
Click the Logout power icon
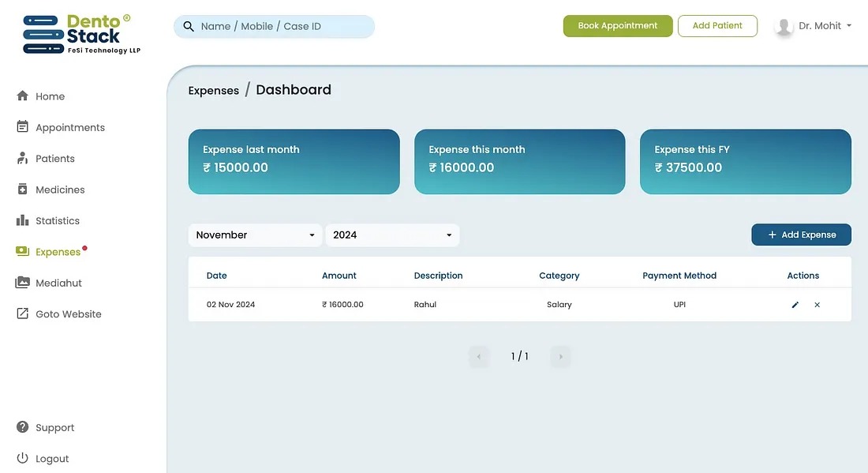pos(23,458)
